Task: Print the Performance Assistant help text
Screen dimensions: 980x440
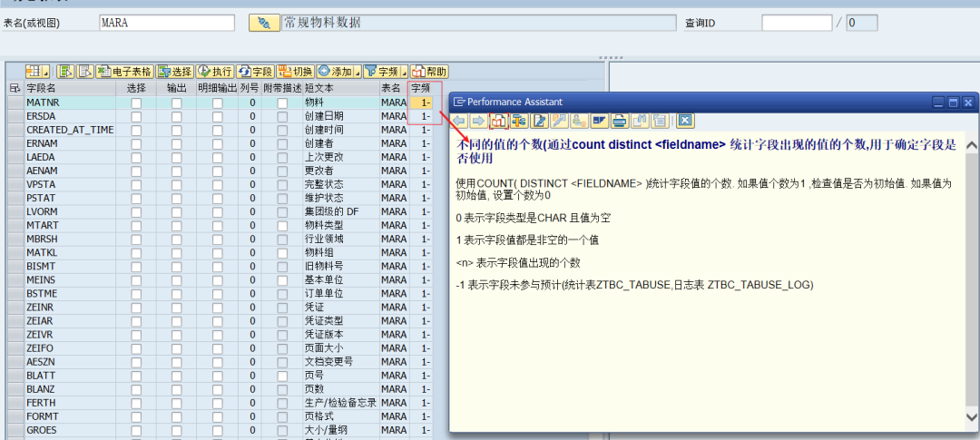Action: (619, 120)
